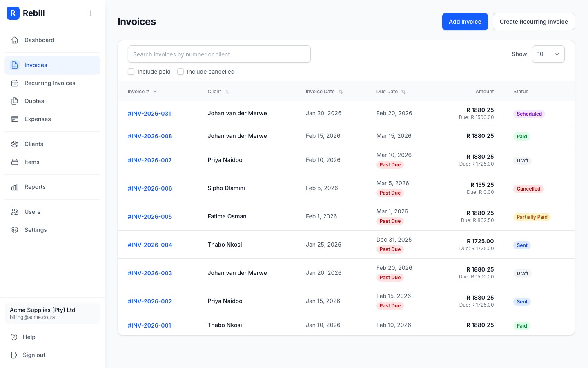Enable the Include cancelled checkbox

click(180, 72)
